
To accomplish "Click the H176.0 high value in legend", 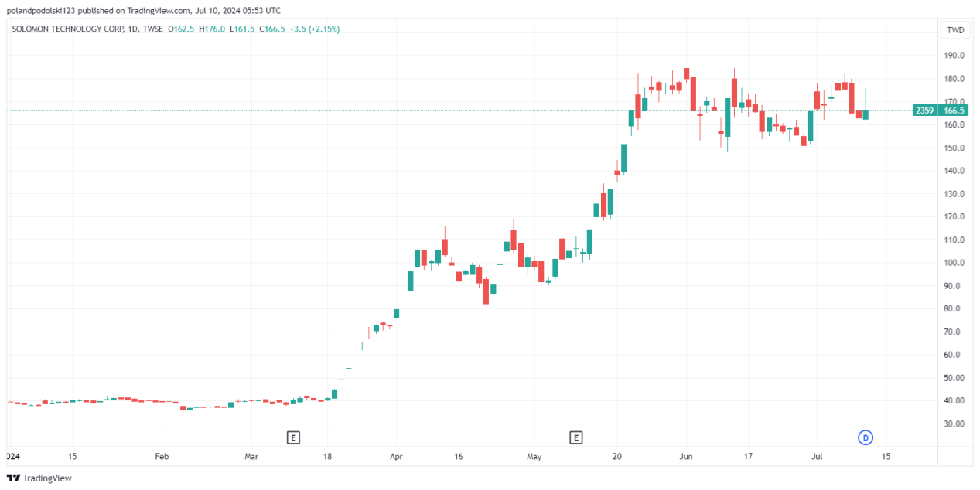I will 211,29.
